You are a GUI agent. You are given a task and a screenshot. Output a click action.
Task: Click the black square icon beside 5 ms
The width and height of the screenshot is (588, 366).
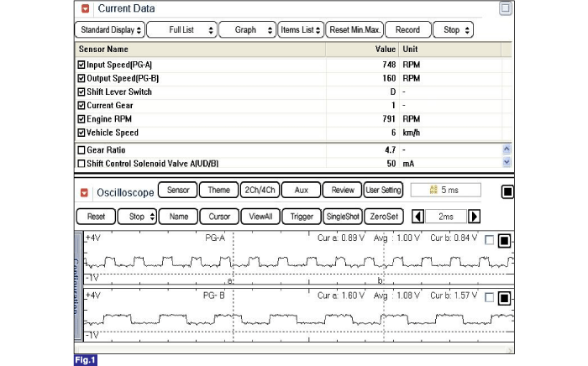pyautogui.click(x=507, y=191)
